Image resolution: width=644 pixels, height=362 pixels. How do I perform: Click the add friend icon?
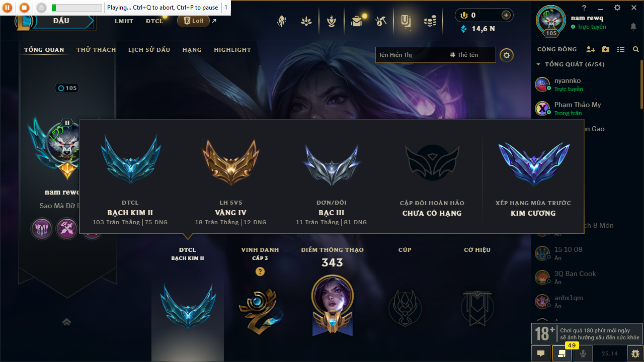pos(591,49)
